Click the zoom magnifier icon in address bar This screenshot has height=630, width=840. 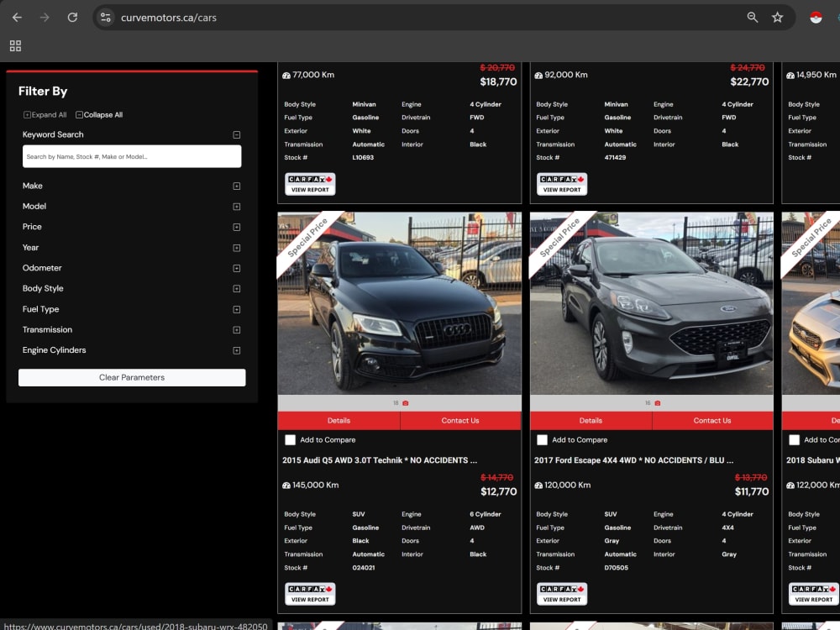[x=752, y=18]
